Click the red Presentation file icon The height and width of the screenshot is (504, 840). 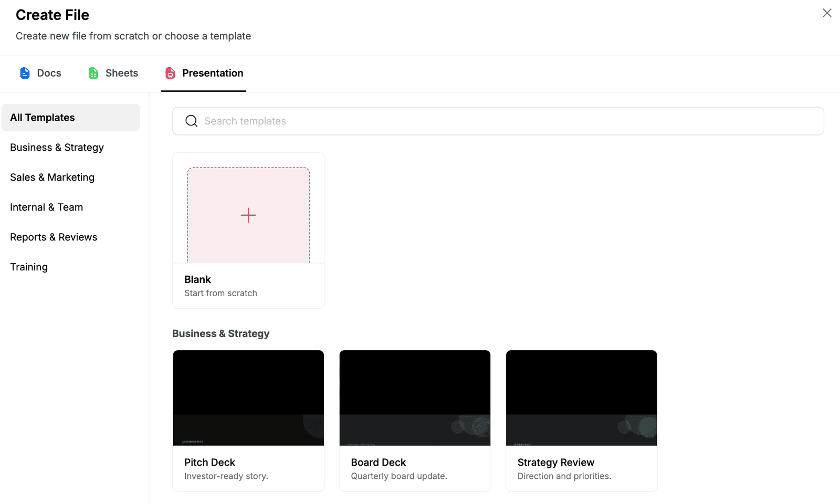pos(170,73)
